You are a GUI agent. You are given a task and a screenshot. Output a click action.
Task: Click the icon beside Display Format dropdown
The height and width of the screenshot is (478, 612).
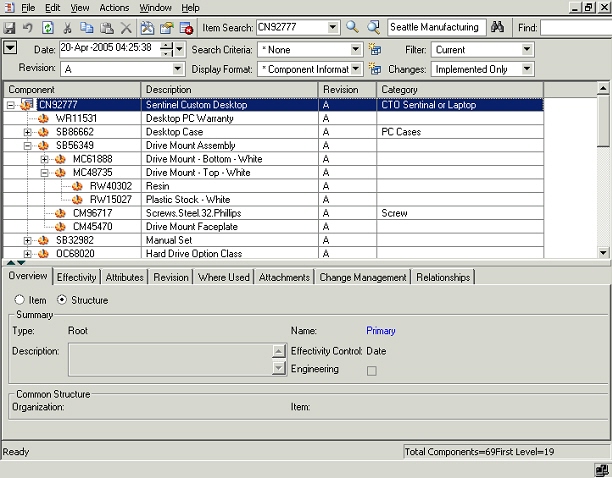(375, 69)
